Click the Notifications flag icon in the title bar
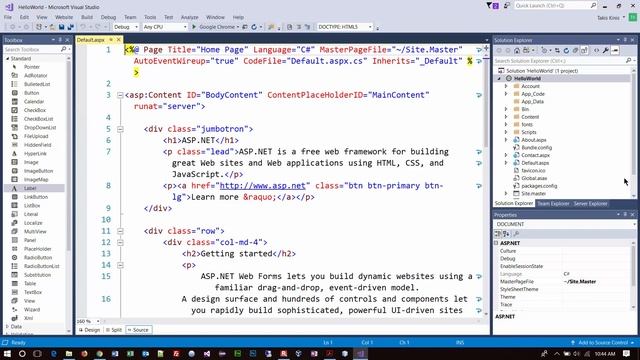 click(x=493, y=6)
